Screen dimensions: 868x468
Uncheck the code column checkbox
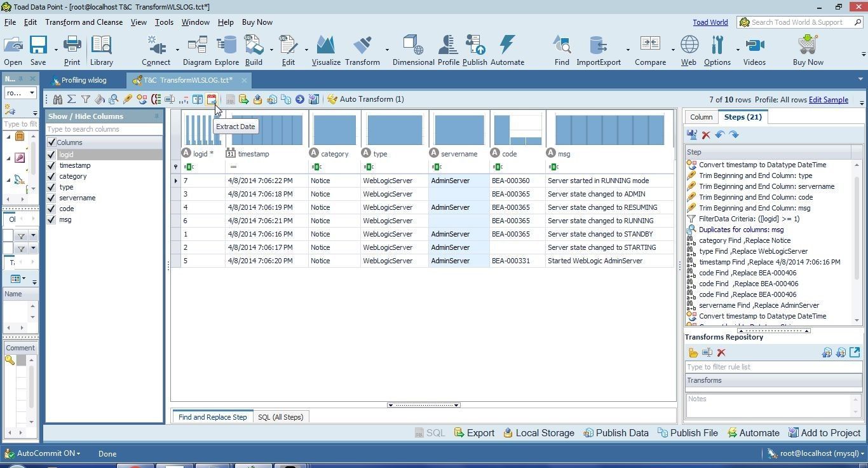(x=51, y=209)
